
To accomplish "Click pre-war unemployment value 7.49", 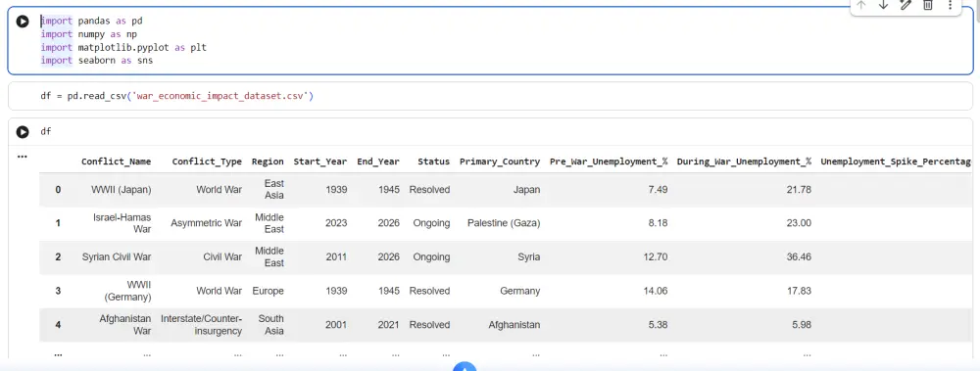I will pyautogui.click(x=658, y=189).
